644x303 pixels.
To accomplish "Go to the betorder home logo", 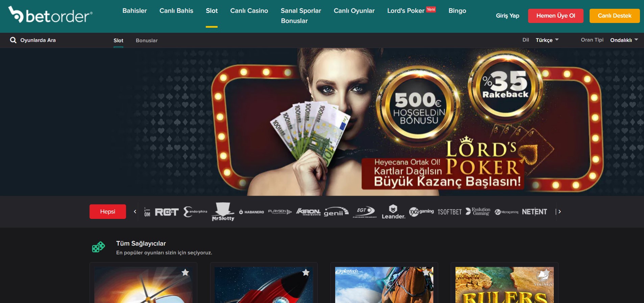I will (x=50, y=15).
